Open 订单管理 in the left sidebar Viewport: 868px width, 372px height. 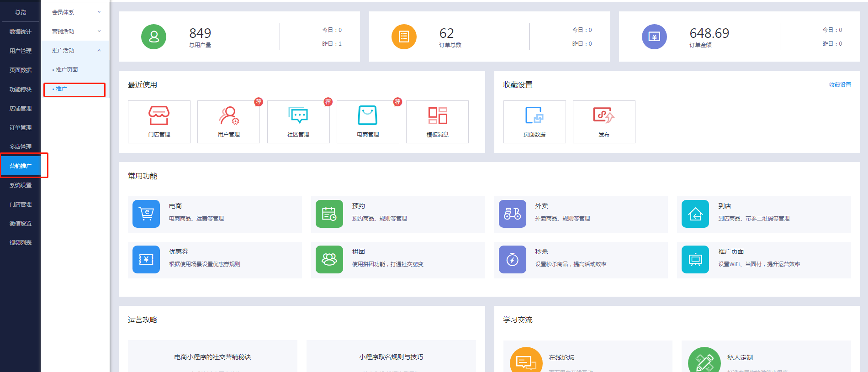(21, 128)
